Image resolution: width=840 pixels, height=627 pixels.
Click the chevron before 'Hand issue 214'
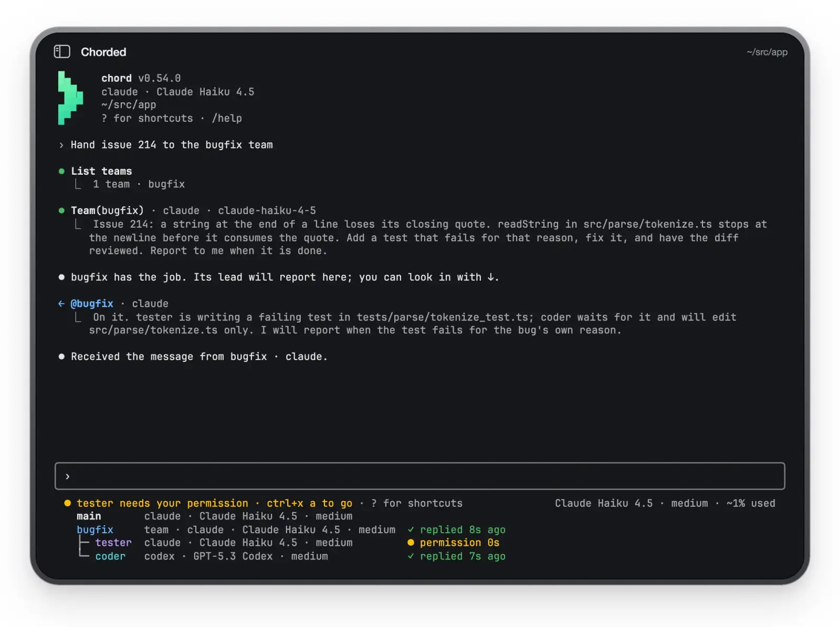click(x=61, y=145)
